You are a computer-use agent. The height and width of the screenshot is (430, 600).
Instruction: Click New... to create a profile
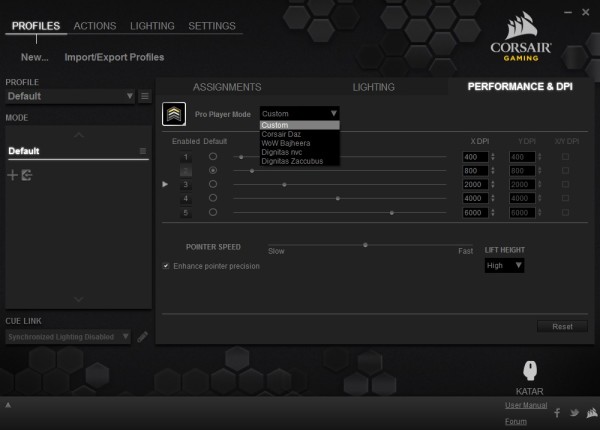coord(34,57)
